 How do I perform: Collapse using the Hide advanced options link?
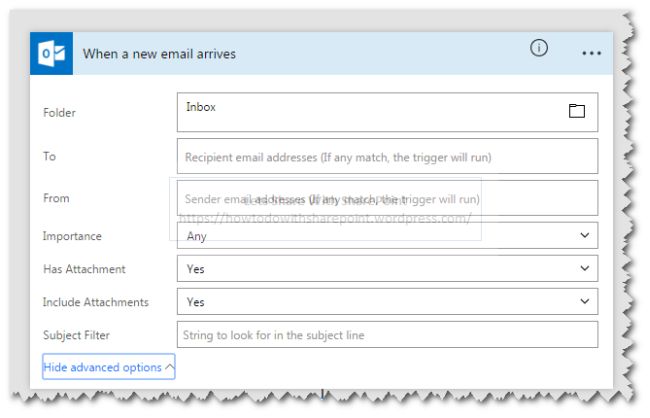[102, 368]
